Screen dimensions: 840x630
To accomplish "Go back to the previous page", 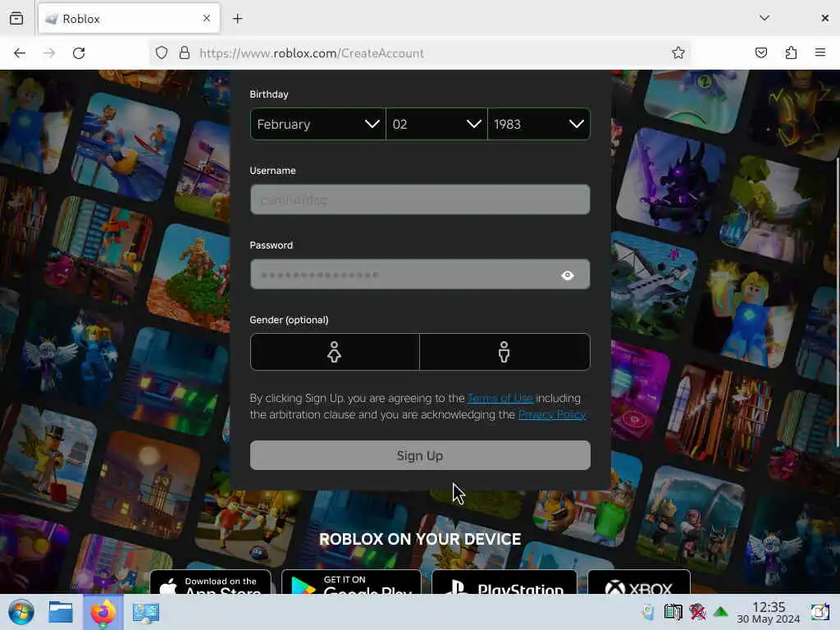I will [x=20, y=53].
